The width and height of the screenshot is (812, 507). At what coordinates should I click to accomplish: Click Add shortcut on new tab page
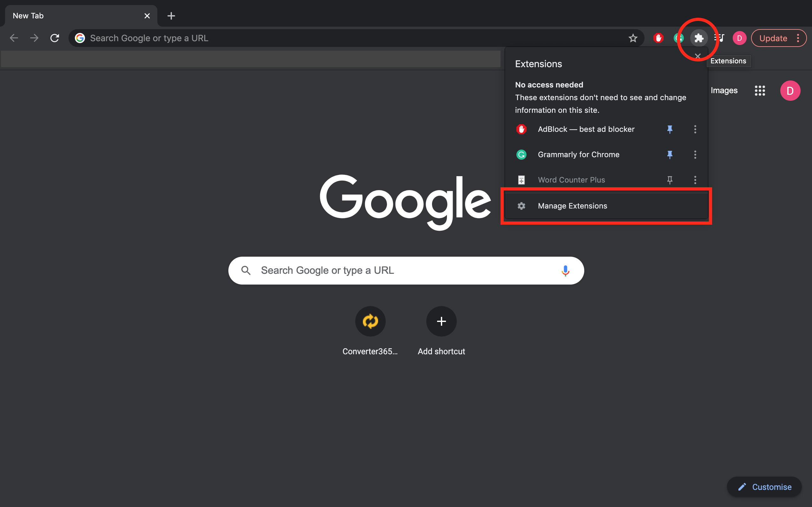[442, 321]
